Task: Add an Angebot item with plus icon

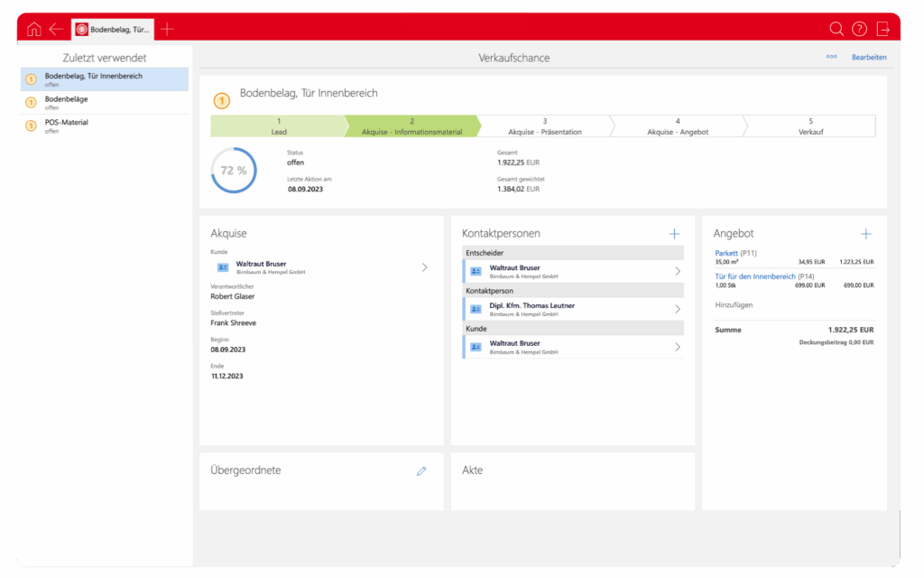Action: click(x=866, y=234)
